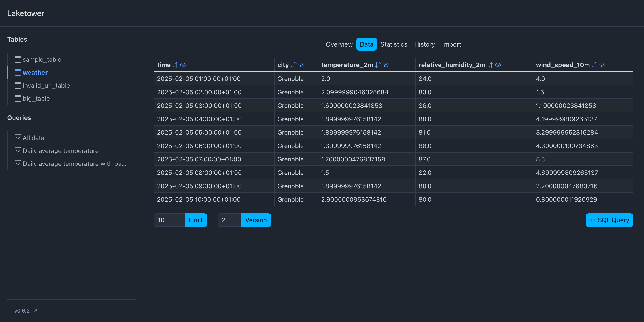
Task: Sort by wind_speed_10m column
Action: pos(595,65)
